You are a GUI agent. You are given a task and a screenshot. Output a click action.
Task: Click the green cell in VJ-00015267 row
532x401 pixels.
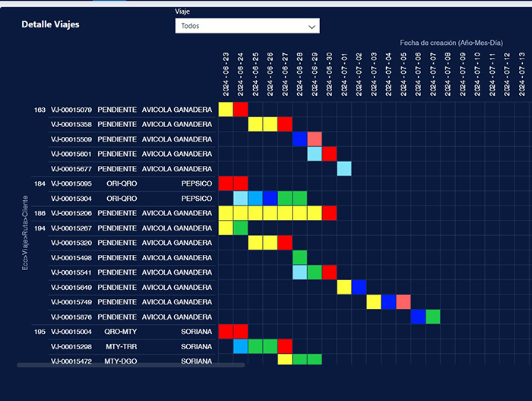240,228
